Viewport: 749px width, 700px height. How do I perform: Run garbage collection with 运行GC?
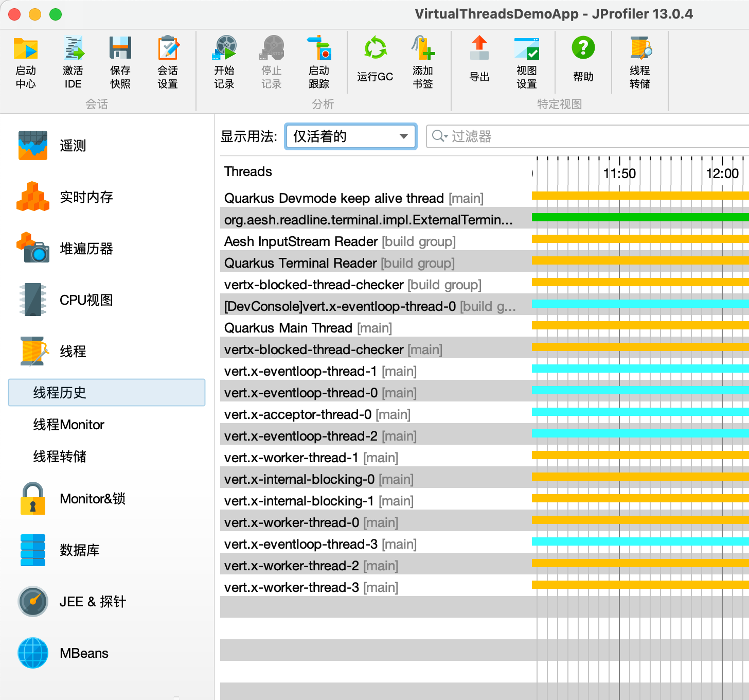(376, 60)
